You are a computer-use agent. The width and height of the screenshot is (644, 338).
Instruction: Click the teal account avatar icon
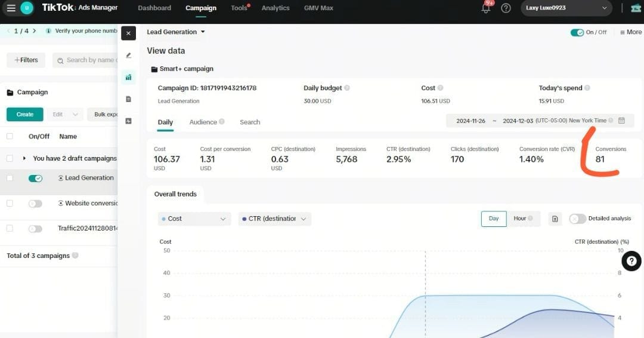[x=27, y=8]
